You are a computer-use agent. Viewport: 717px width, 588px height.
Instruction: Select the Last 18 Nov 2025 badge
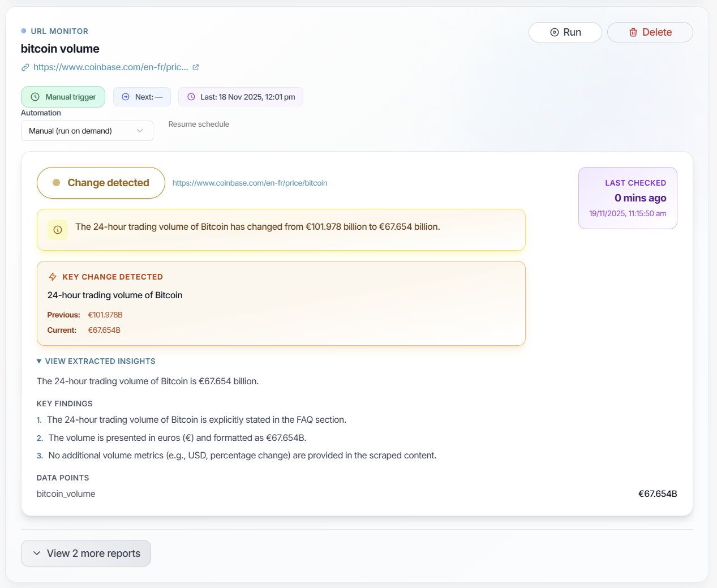coord(241,96)
